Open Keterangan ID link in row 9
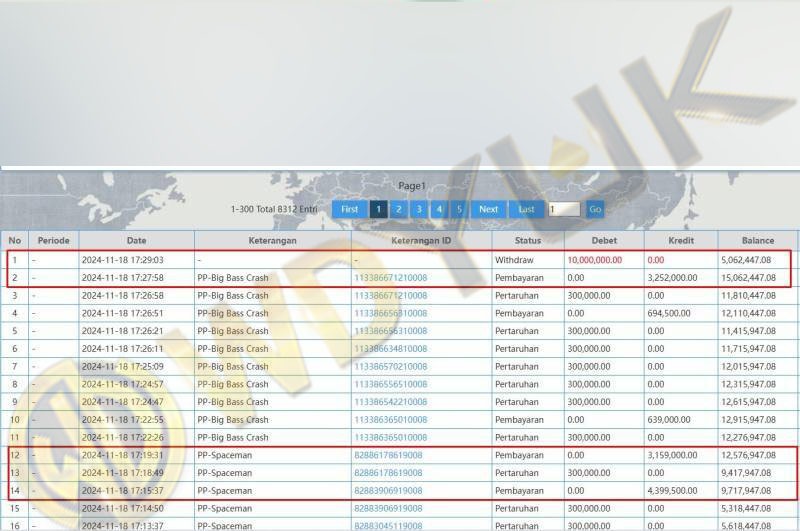Screen dimensions: 800x531 coord(390,402)
